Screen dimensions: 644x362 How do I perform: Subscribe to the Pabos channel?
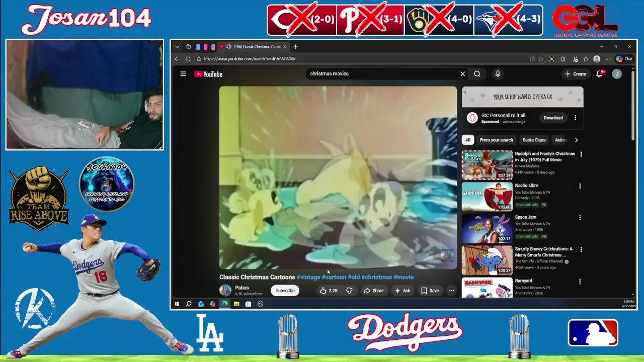pyautogui.click(x=285, y=291)
